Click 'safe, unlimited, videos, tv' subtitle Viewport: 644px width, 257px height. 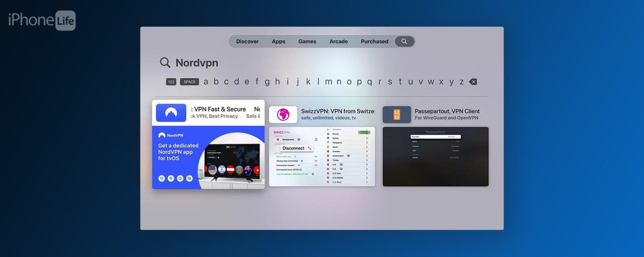pyautogui.click(x=328, y=118)
